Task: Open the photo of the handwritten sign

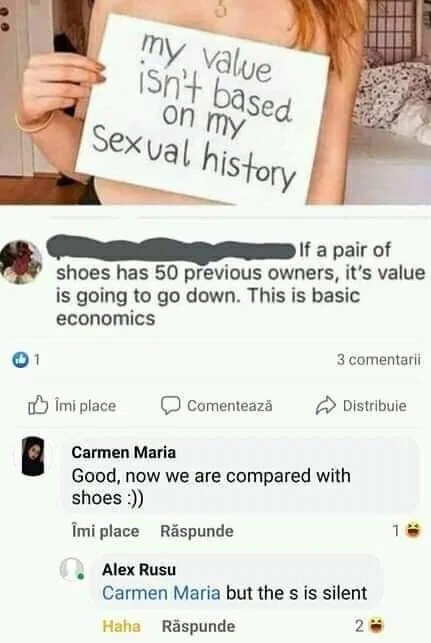Action: (x=215, y=102)
